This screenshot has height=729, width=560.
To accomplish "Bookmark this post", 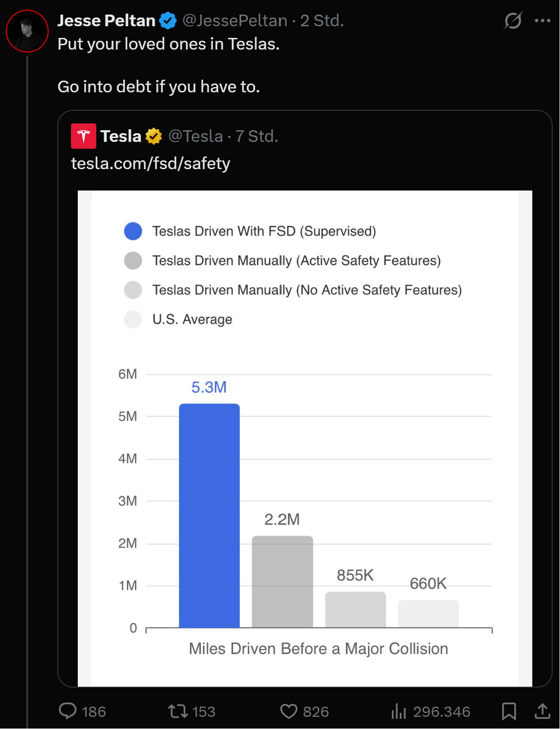I will (509, 712).
